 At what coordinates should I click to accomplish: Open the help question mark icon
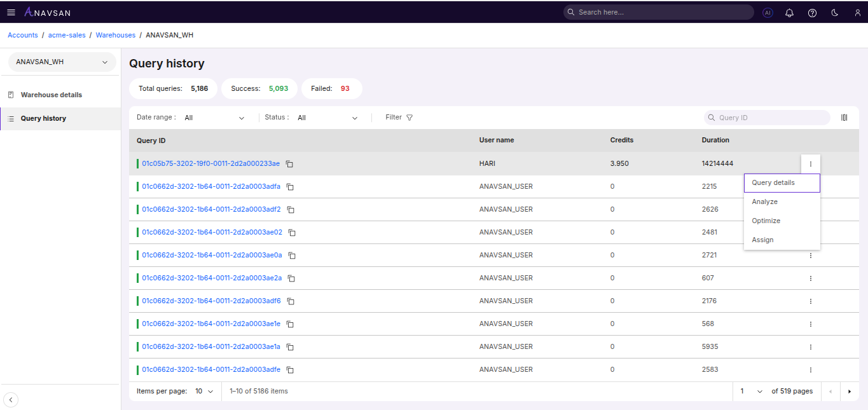812,12
